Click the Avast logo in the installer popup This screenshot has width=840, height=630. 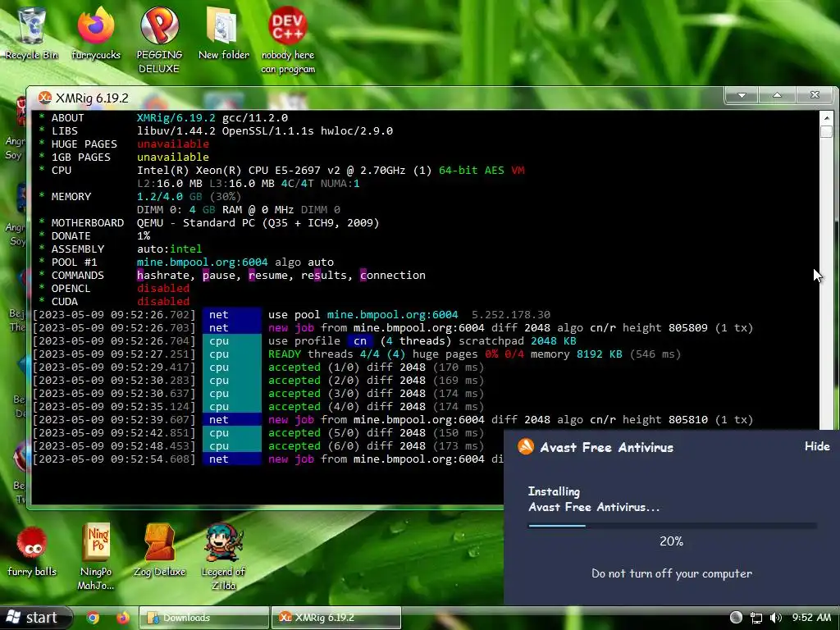click(526, 447)
